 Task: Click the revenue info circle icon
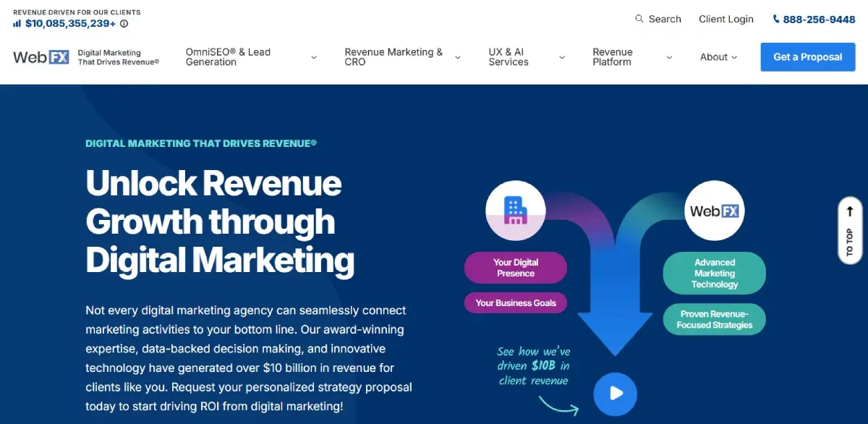tap(124, 24)
